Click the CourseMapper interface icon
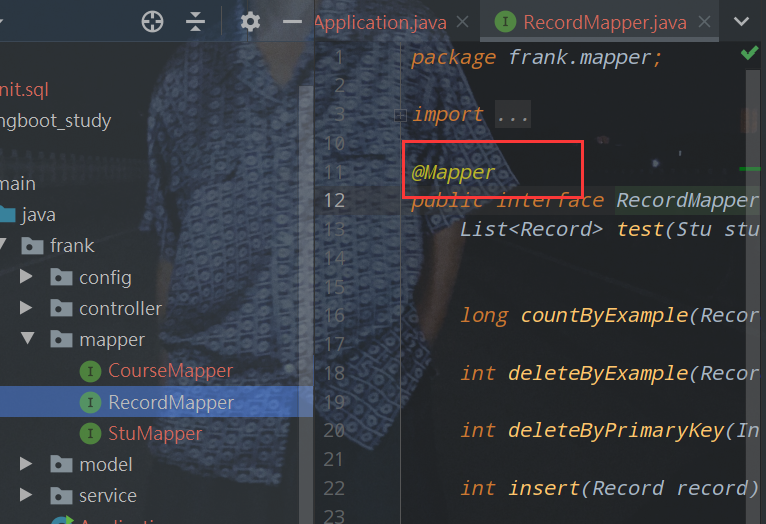Image resolution: width=766 pixels, height=524 pixels. (90, 371)
